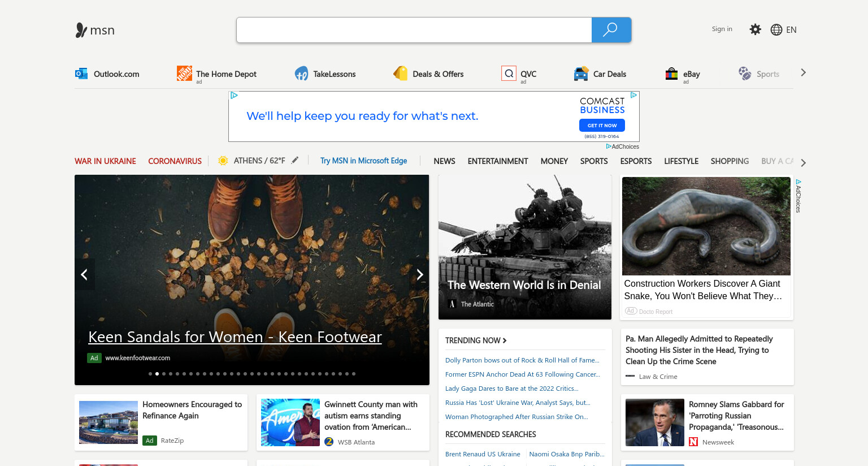Viewport: 868px width, 466px height.
Task: Open the War in Ukraine tab
Action: tap(105, 161)
